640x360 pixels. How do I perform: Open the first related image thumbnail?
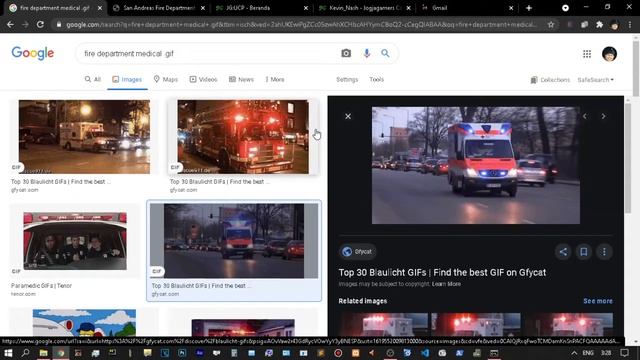[x=383, y=324]
